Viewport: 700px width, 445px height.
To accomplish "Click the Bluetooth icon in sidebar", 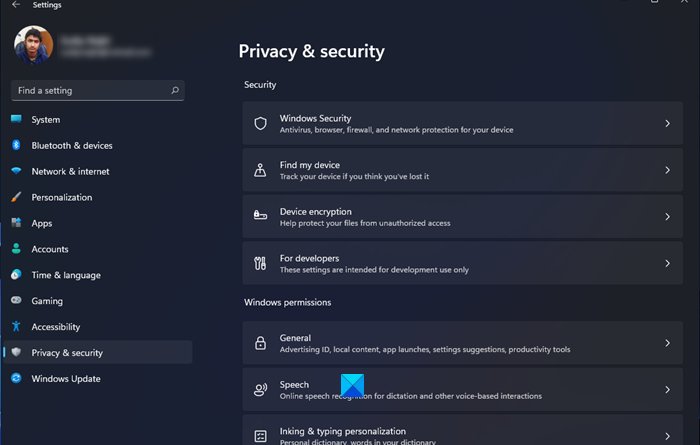I will (16, 145).
